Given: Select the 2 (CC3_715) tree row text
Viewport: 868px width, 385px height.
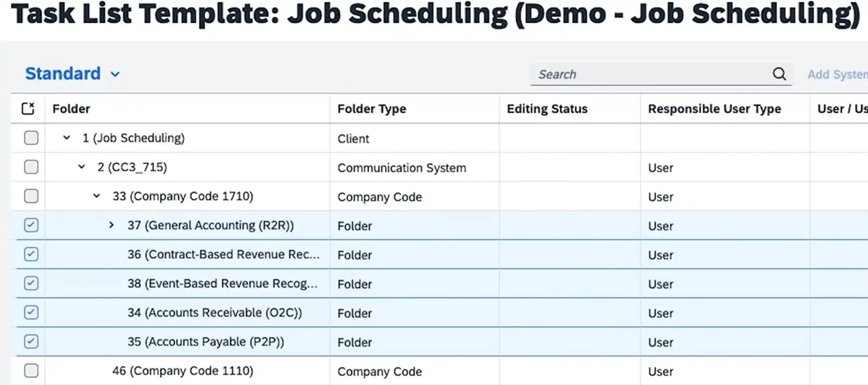Looking at the screenshot, I should click(132, 167).
